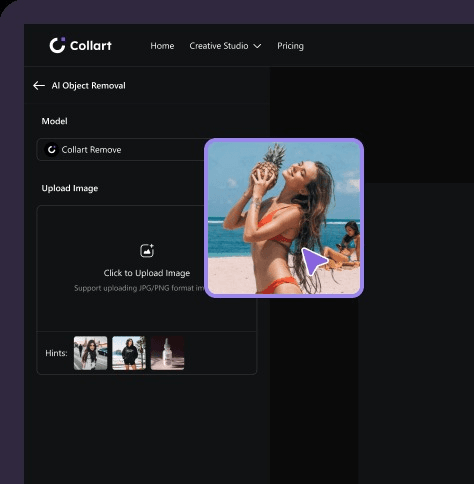Click the purple cursor arrow on the photo
The height and width of the screenshot is (484, 474).
point(313,261)
